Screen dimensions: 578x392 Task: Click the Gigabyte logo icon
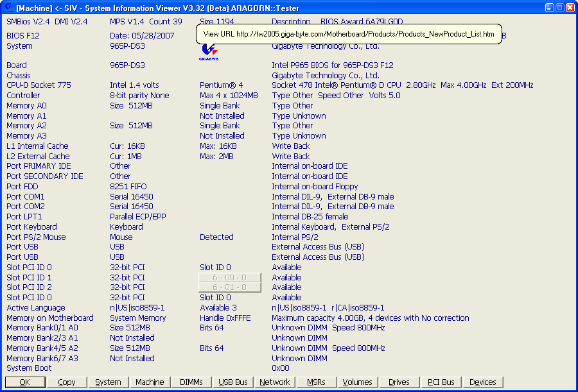[209, 51]
